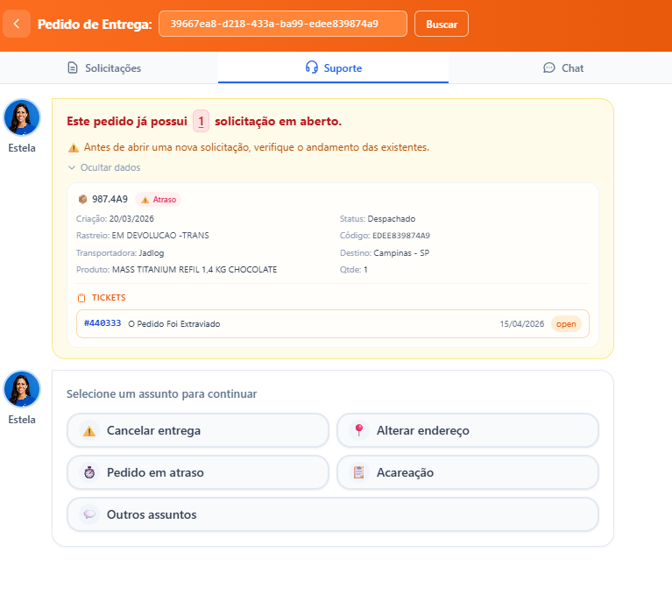Open the Solicitações tab

pyautogui.click(x=104, y=67)
